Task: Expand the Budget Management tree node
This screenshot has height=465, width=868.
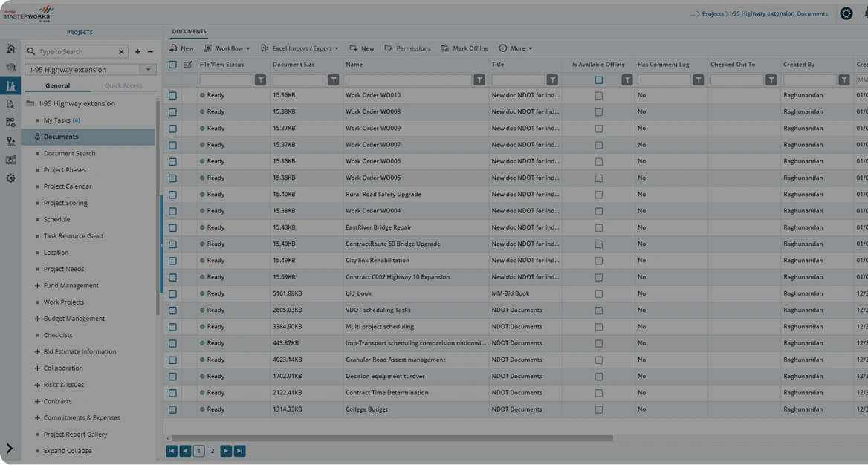Action: click(37, 319)
